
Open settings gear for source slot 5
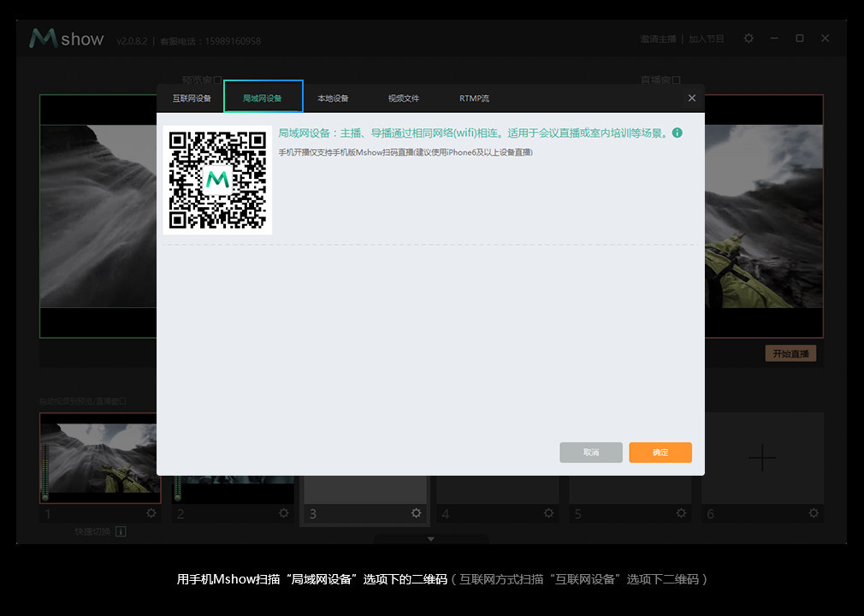681,513
